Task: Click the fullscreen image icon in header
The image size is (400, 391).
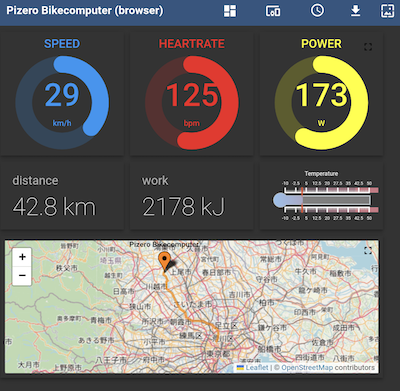Action: [x=387, y=11]
